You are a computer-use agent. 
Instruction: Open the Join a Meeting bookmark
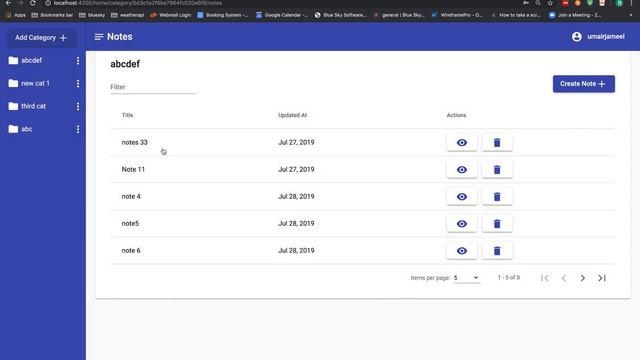(x=575, y=15)
